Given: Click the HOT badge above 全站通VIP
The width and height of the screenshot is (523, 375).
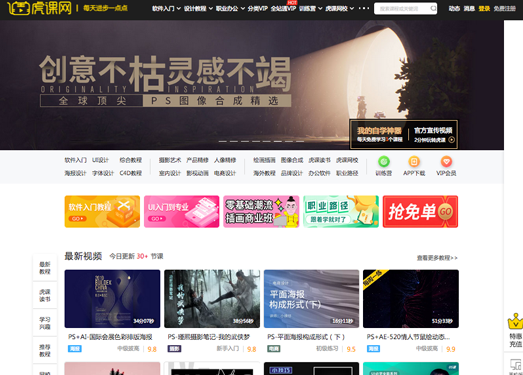Looking at the screenshot, I should pyautogui.click(x=292, y=2).
